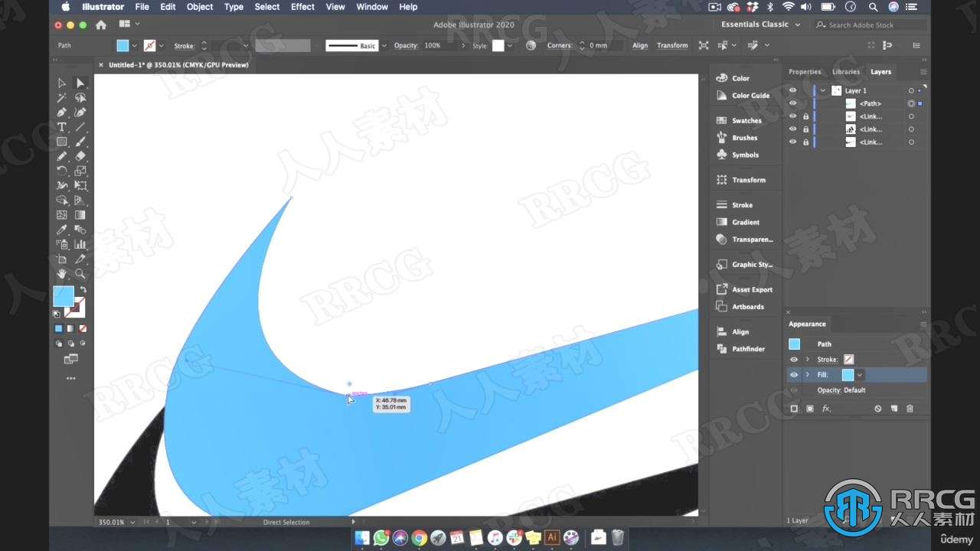This screenshot has width=980, height=551.
Task: Select the Curvature tool
Action: (x=80, y=112)
